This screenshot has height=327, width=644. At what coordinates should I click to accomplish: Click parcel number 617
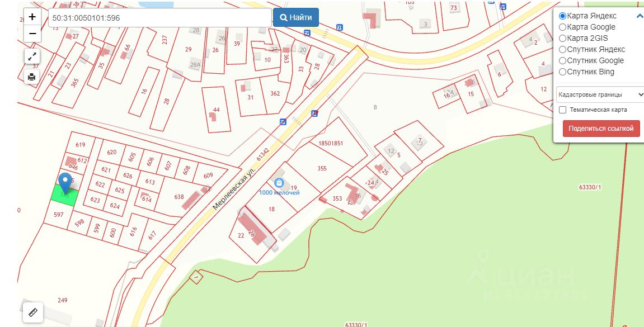click(152, 235)
